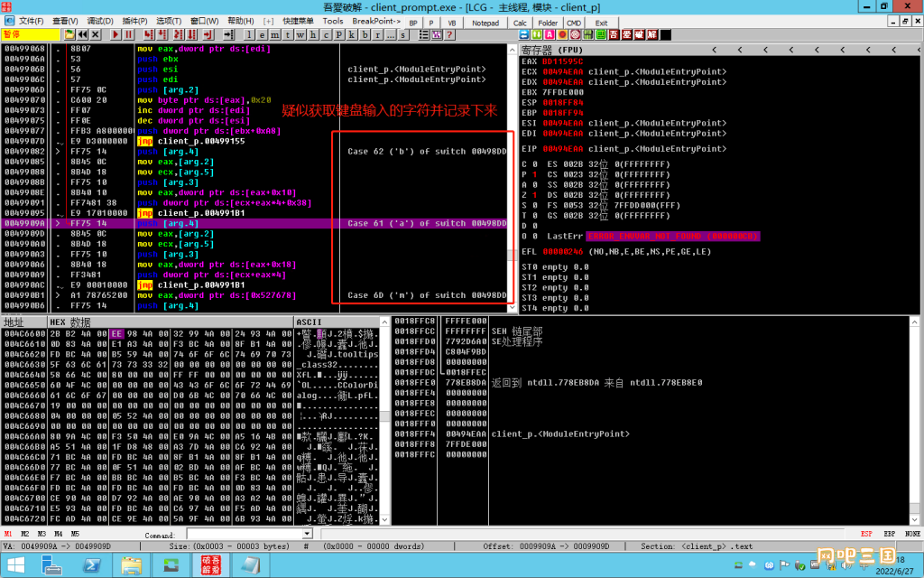This screenshot has width=924, height=578.
Task: Click the BP button
Action: (413, 23)
